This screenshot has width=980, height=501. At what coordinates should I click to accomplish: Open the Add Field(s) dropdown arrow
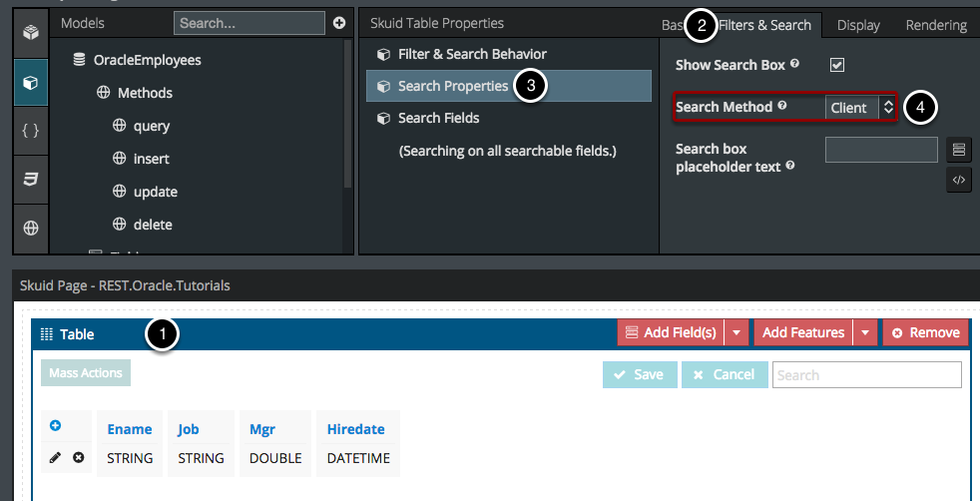click(736, 333)
